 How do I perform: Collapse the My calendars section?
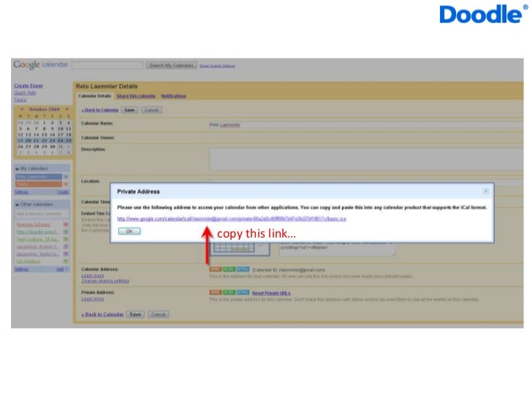click(17, 169)
